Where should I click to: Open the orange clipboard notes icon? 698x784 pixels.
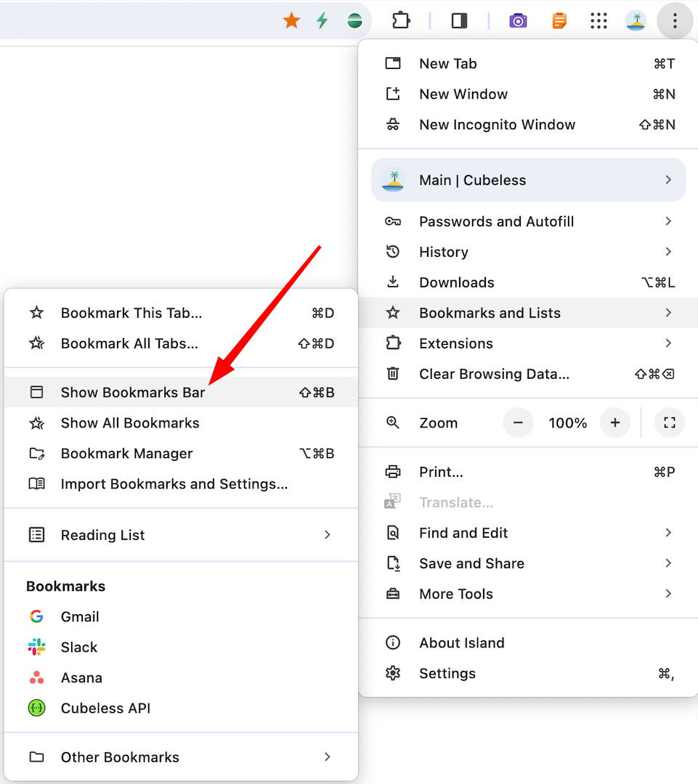tap(559, 21)
